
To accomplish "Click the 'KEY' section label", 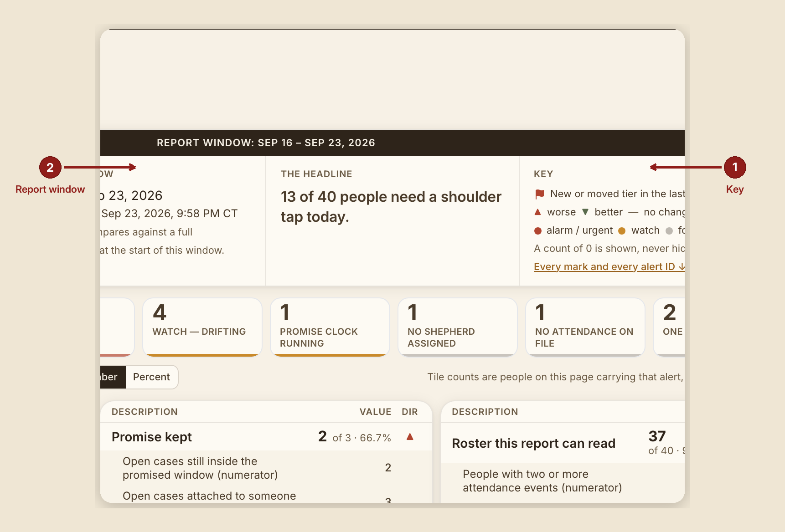I will (x=543, y=174).
